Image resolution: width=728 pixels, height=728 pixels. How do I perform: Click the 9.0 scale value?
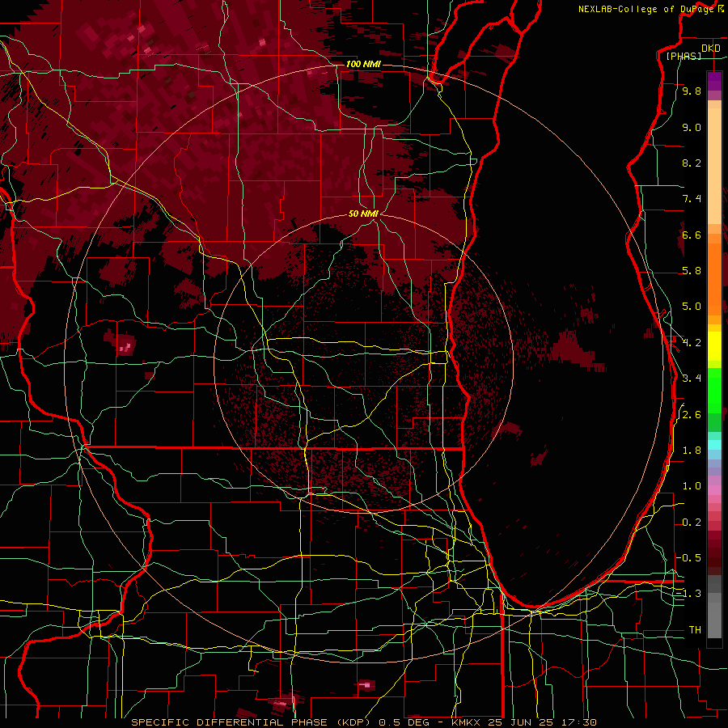click(x=692, y=128)
